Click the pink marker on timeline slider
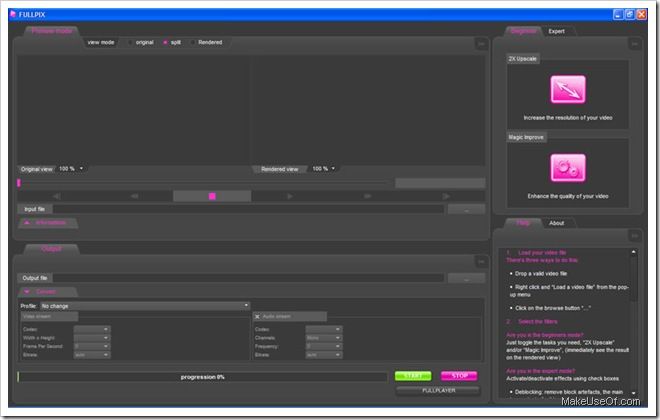The height and width of the screenshot is (420, 660). pos(18,183)
